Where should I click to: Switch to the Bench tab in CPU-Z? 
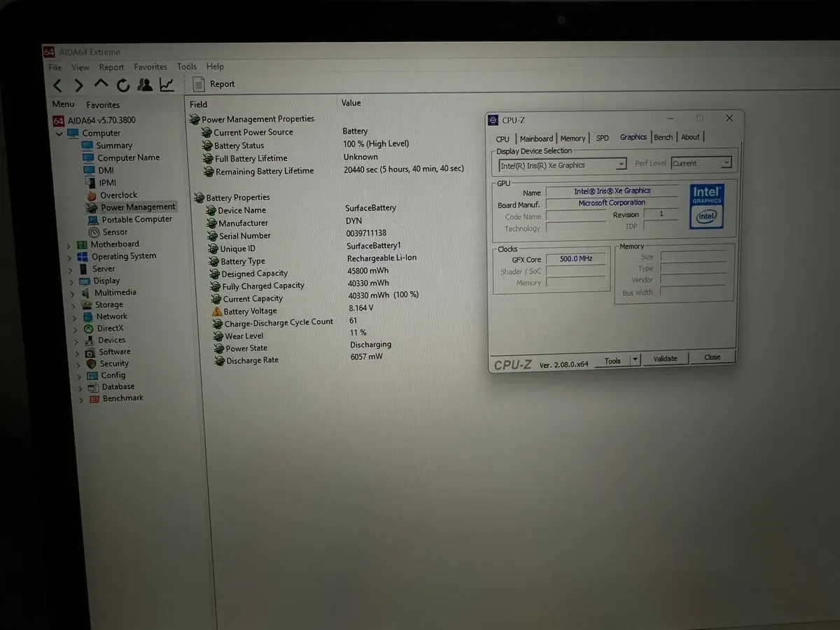click(x=663, y=137)
